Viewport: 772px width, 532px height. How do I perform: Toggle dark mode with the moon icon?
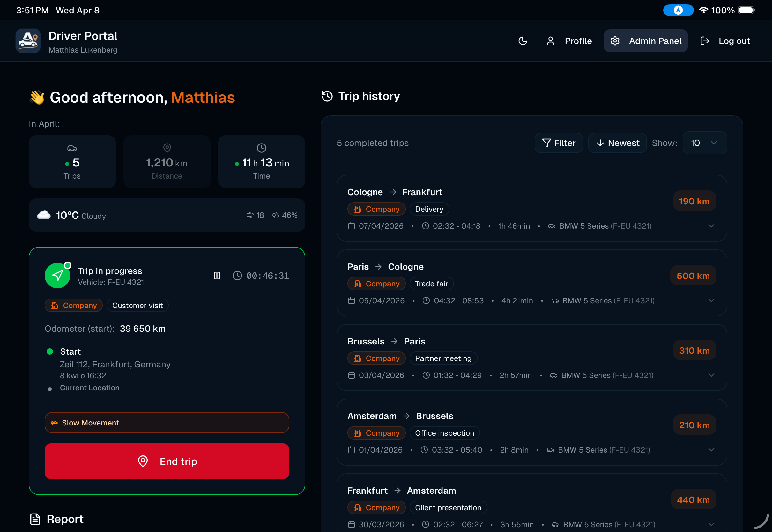click(x=523, y=41)
